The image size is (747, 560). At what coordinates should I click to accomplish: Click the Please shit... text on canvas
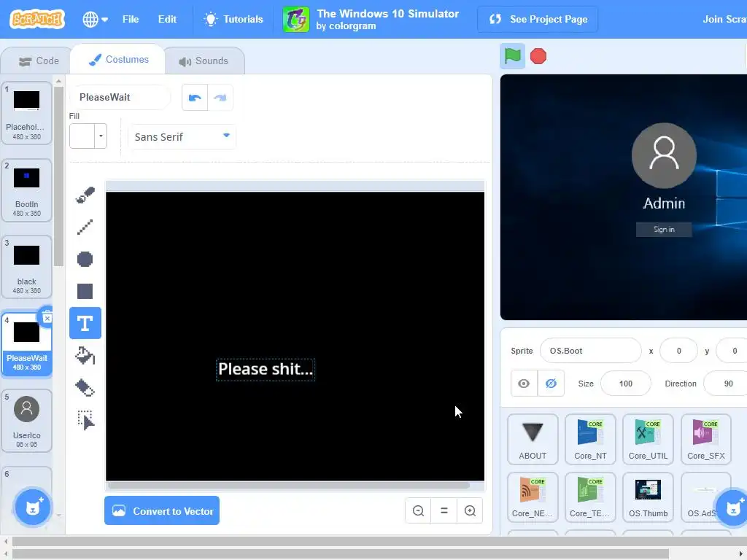[x=266, y=369]
